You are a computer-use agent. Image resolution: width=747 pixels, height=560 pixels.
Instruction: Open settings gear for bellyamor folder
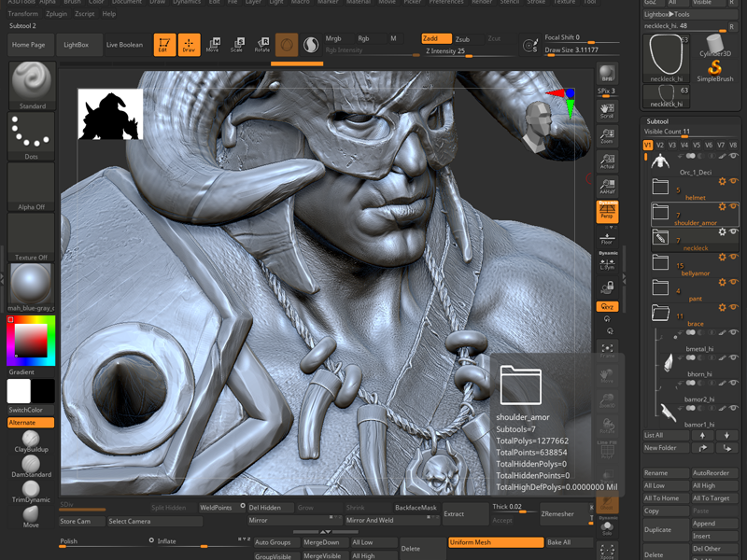coord(722,257)
